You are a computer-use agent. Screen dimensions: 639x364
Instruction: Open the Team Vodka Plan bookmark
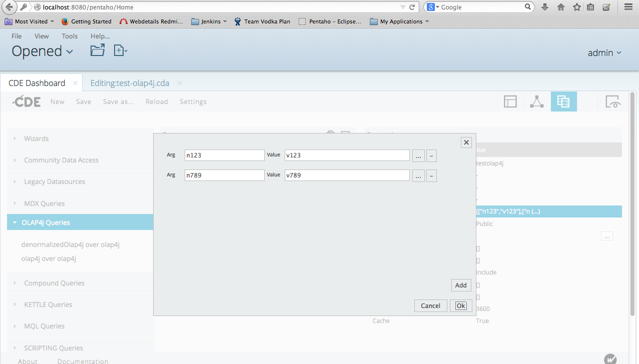pos(262,21)
